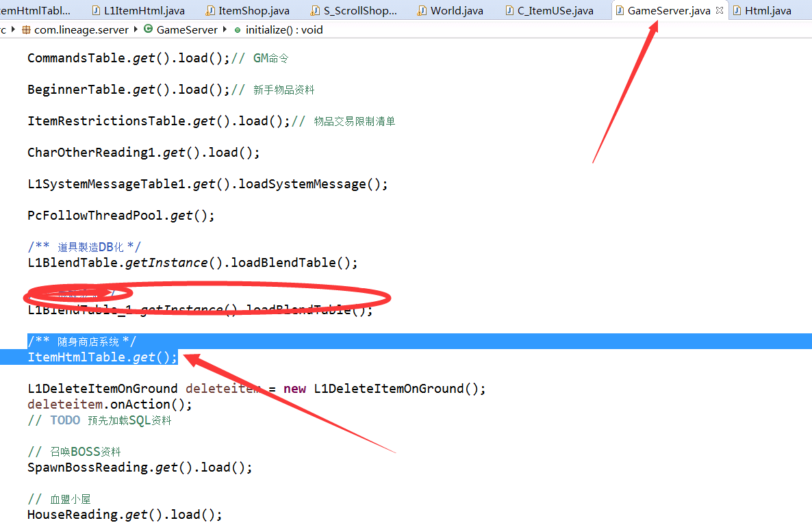
Task: Click the HouseReading.get().load() line
Action: (125, 515)
